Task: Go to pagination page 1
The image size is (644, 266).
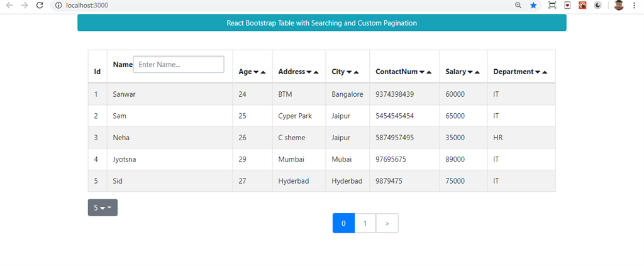Action: pyautogui.click(x=365, y=223)
